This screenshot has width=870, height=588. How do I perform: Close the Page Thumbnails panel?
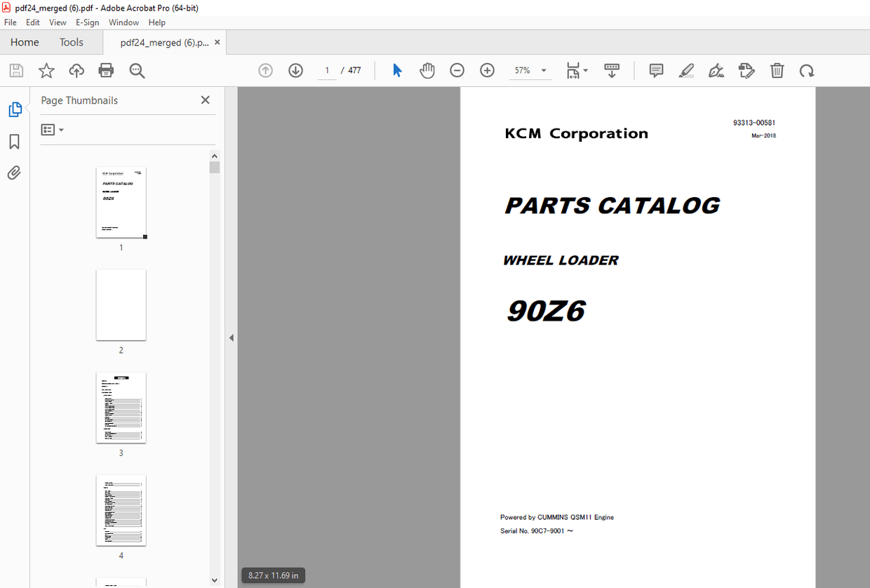point(205,100)
